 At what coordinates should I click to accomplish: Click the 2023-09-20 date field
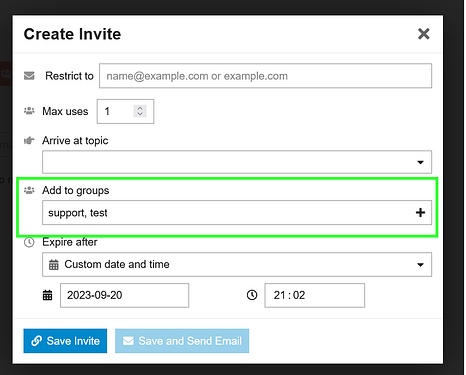[x=124, y=295]
